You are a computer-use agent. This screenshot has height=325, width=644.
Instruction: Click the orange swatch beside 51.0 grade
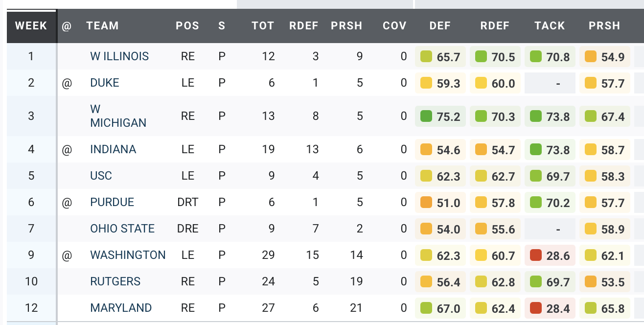tap(426, 202)
